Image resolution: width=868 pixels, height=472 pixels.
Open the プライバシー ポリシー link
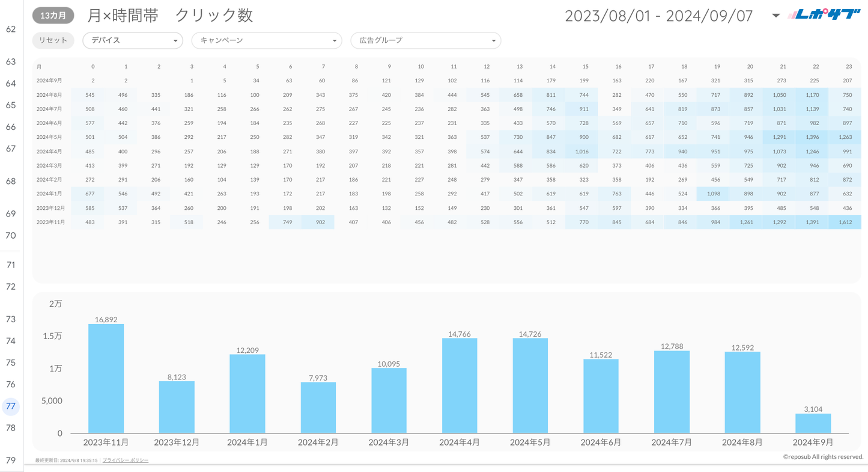click(125, 461)
